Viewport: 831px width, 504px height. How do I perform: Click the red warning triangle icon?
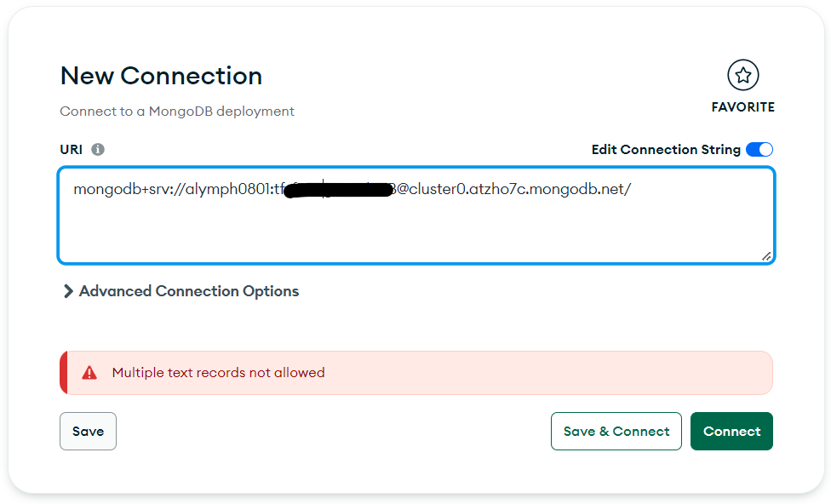pos(89,373)
